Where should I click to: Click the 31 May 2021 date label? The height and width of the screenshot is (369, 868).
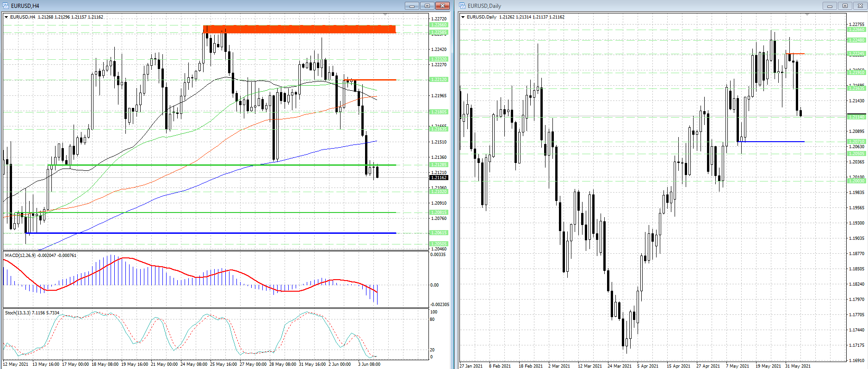pyautogui.click(x=798, y=366)
